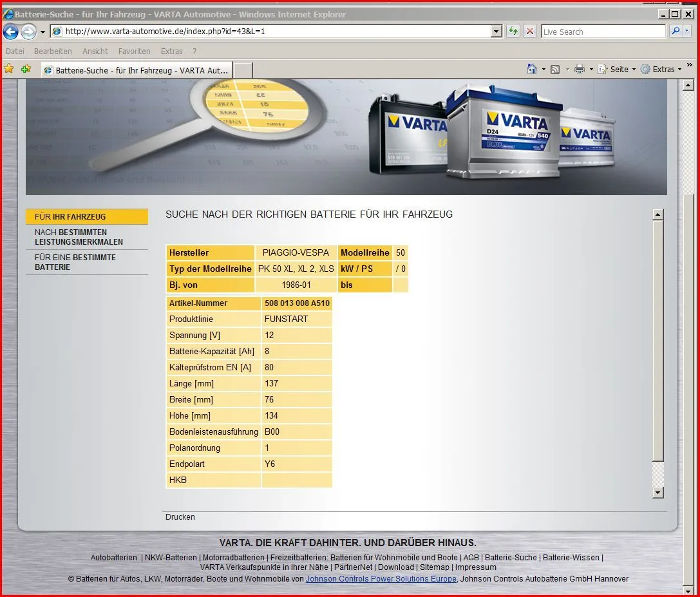Open the Favoriten menu

134,51
